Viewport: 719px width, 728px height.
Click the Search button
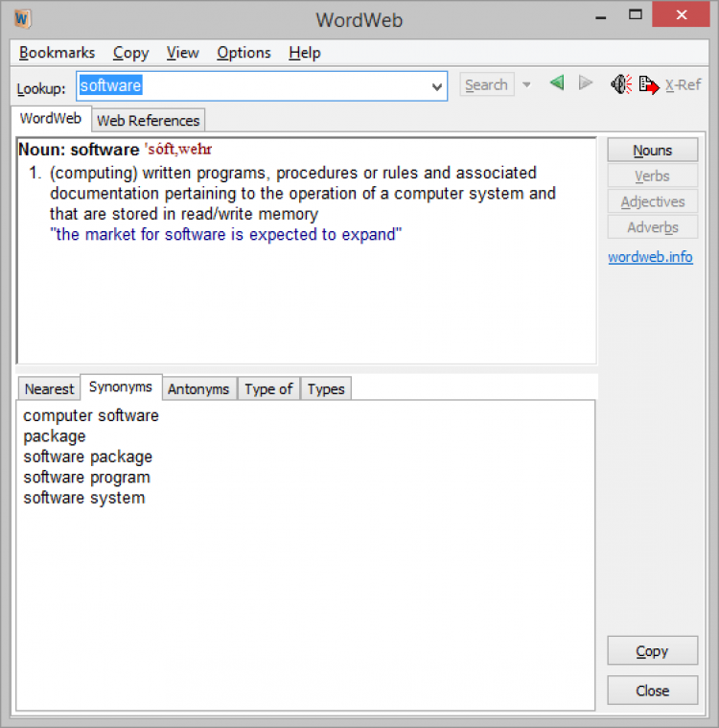[x=486, y=84]
